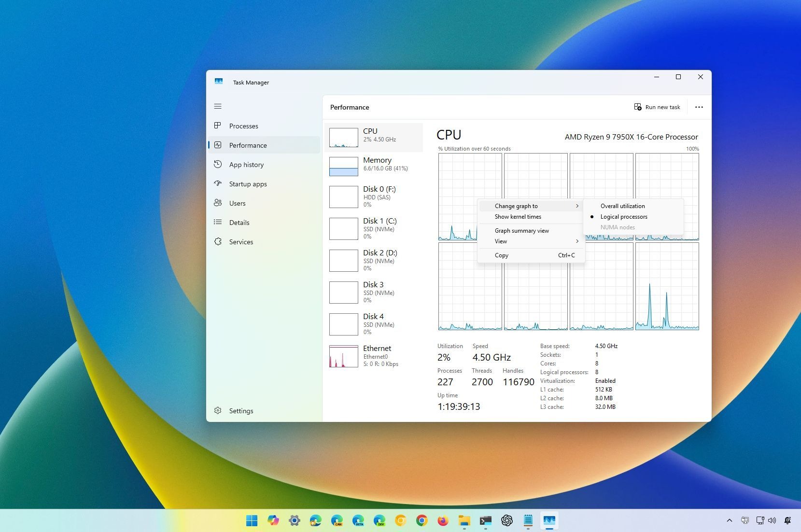Screen dimensions: 801x532
Task: Choose Graph summary view
Action: [521, 230]
